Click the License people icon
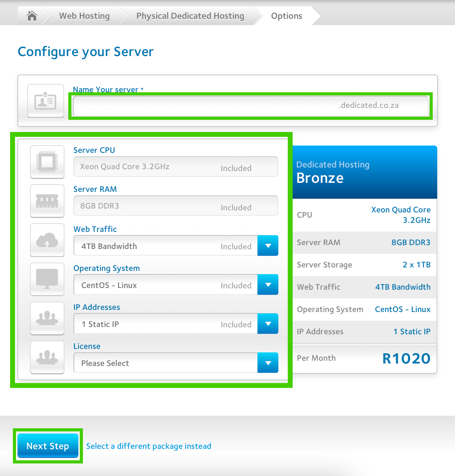This screenshot has width=455, height=476. [47, 357]
